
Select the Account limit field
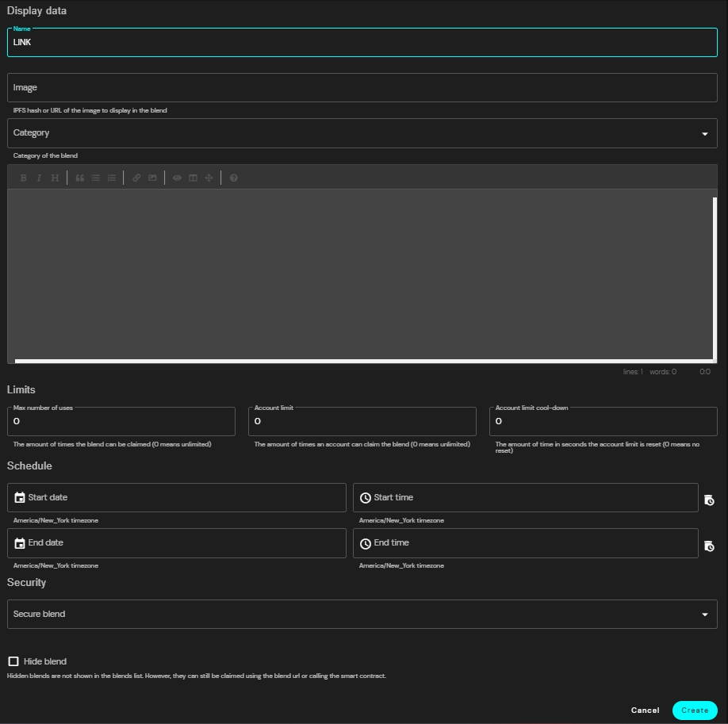coord(362,421)
